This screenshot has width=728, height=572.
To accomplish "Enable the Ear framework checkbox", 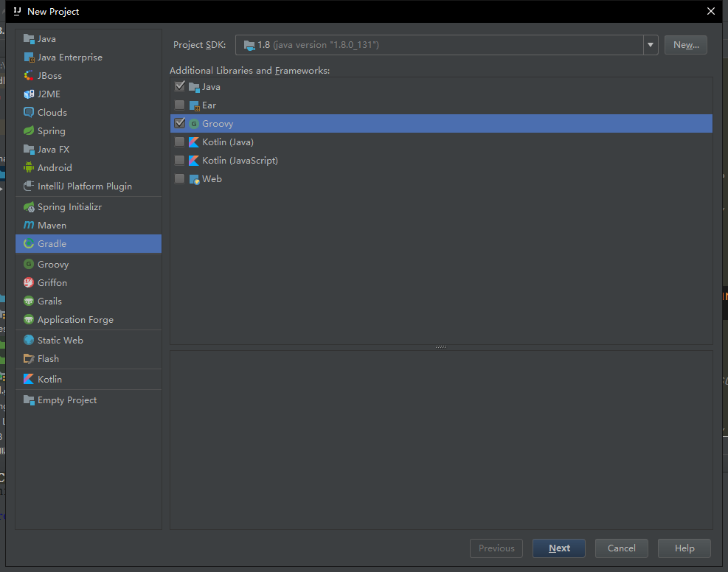I will tap(180, 105).
